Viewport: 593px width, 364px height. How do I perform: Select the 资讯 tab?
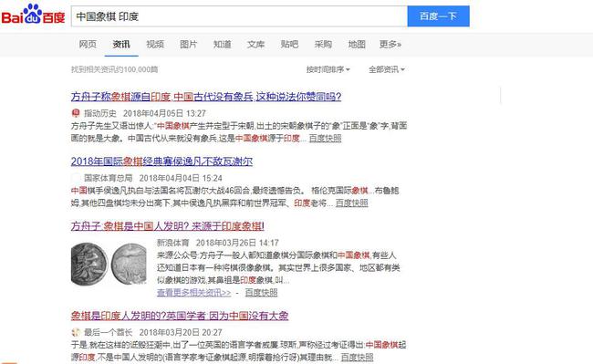click(121, 44)
